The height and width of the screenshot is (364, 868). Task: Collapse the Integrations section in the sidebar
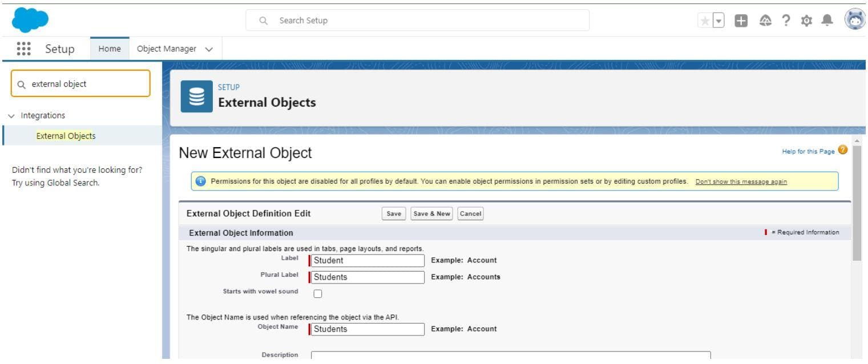click(11, 115)
